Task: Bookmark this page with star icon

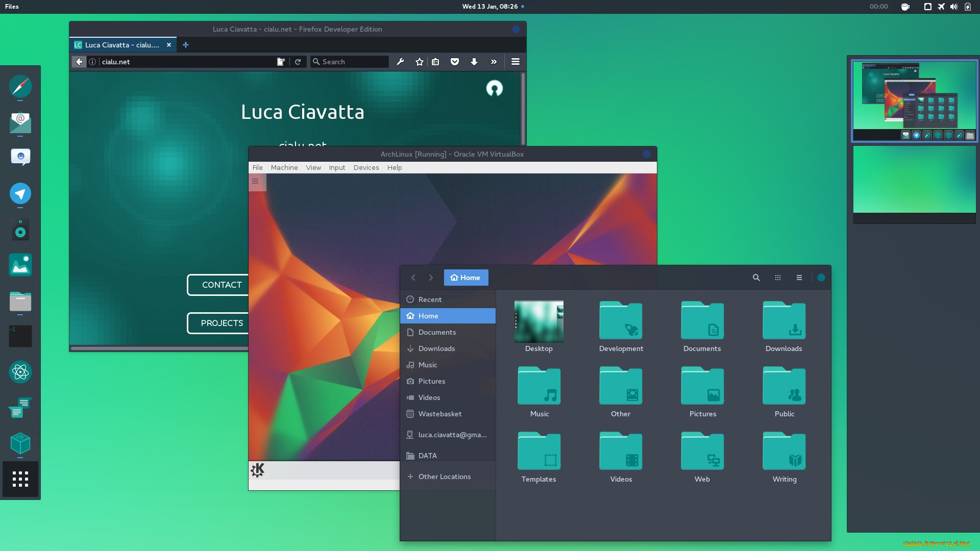Action: [420, 62]
